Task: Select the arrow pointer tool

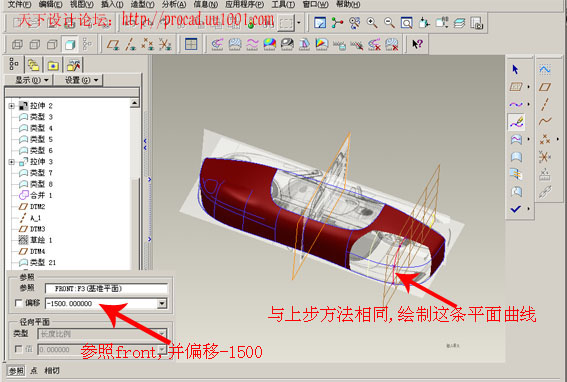Action: 516,69
